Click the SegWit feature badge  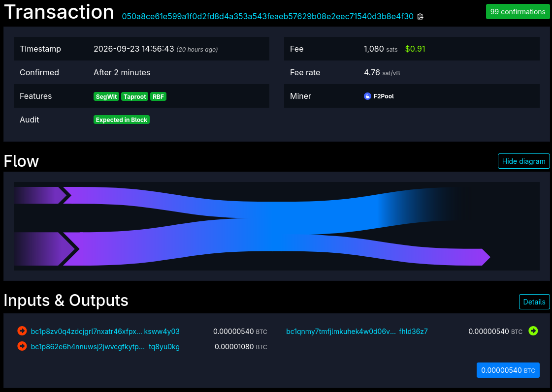coord(106,97)
